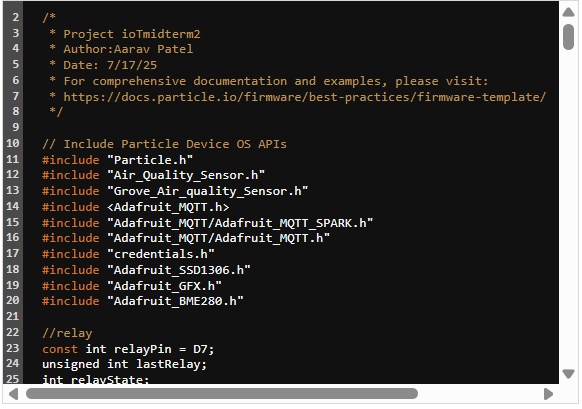Click the horizontal scrollbar thumb

222,394
